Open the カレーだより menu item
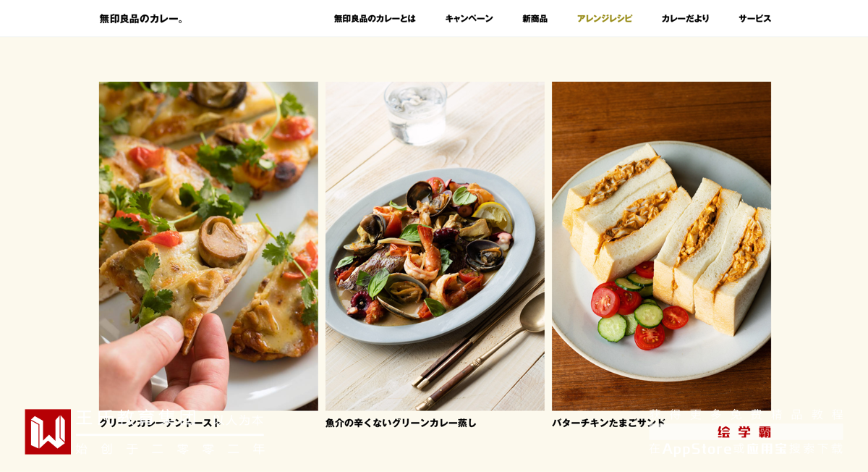 click(x=685, y=19)
